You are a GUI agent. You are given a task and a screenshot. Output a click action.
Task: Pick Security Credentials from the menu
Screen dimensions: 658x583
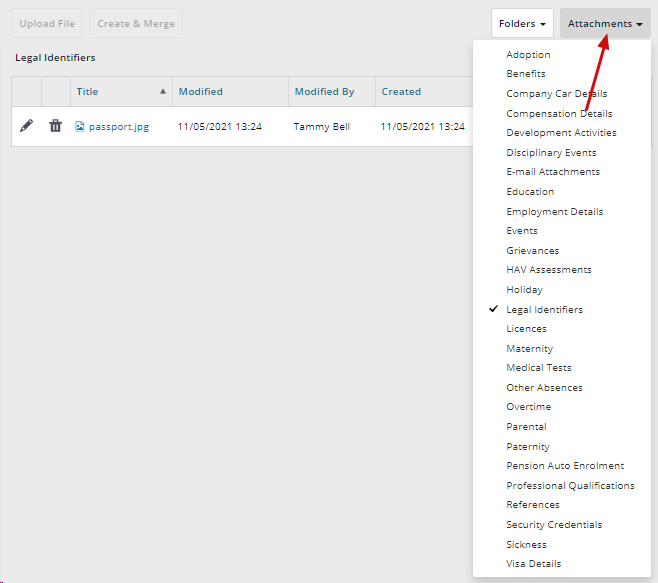pyautogui.click(x=554, y=525)
